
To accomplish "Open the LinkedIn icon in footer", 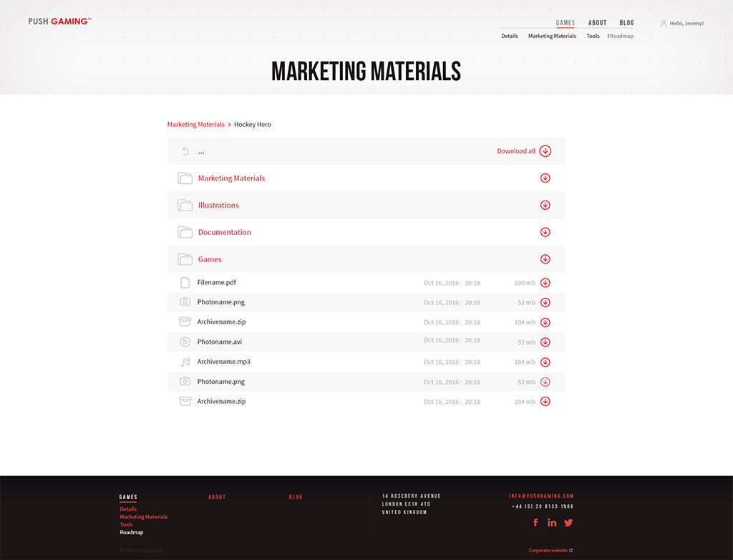I will 552,523.
